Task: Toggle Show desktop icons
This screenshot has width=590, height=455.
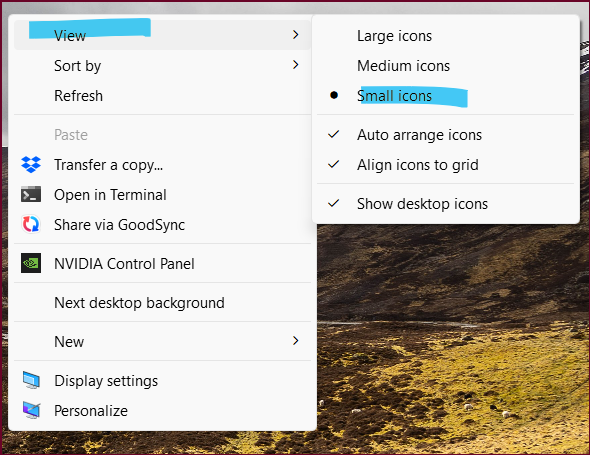Action: click(x=446, y=204)
